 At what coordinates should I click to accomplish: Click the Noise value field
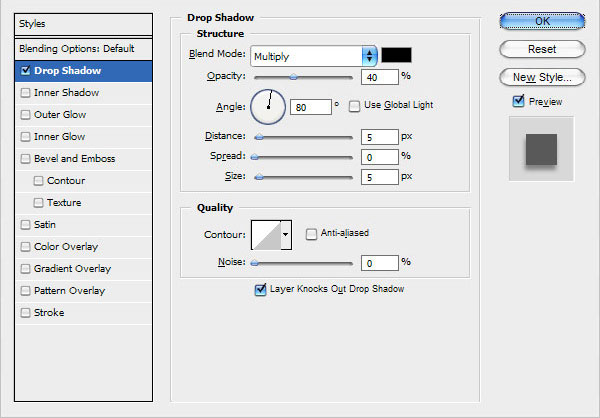point(380,263)
